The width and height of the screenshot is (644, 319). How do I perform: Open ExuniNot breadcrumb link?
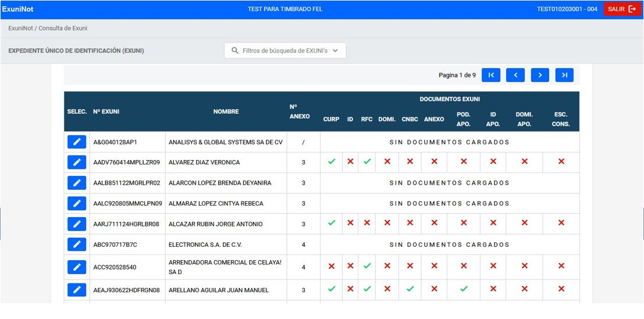point(20,29)
